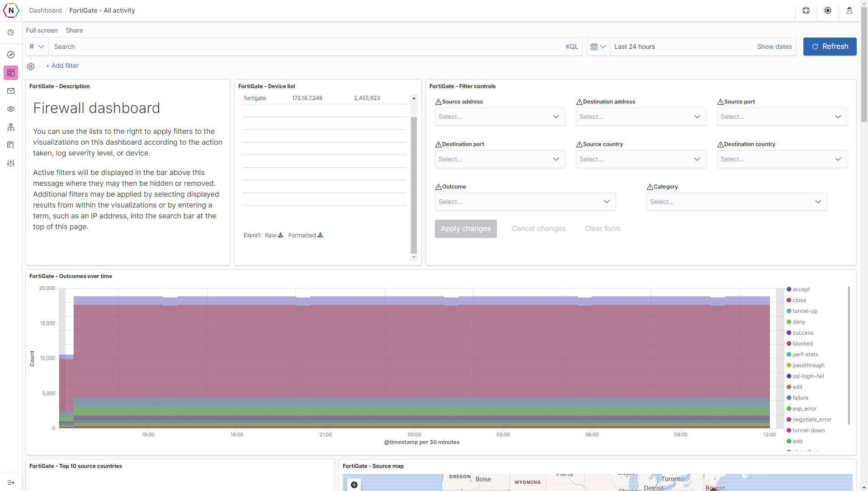
Task: Click the edit legend color dot
Action: [x=789, y=387]
